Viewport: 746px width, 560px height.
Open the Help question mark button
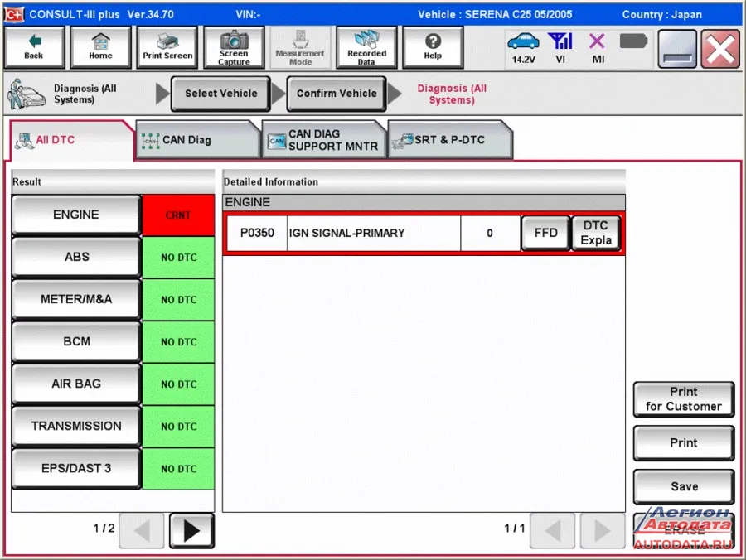click(433, 47)
